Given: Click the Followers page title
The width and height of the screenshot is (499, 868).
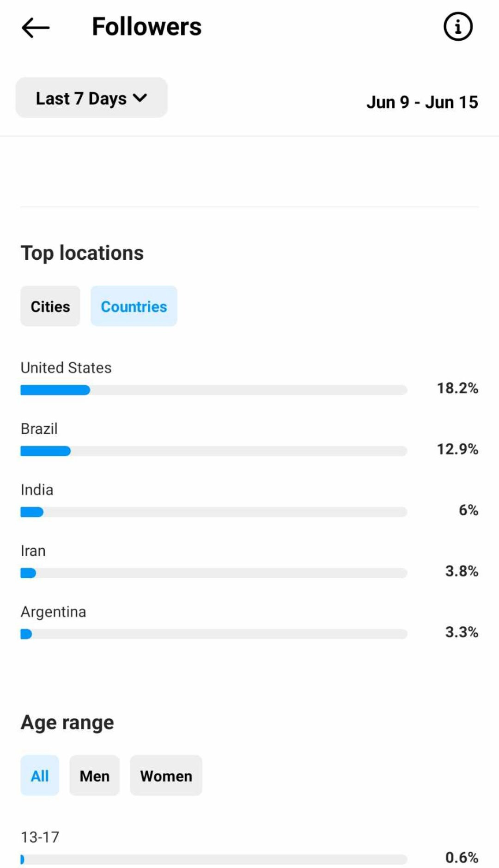Looking at the screenshot, I should coord(147,27).
